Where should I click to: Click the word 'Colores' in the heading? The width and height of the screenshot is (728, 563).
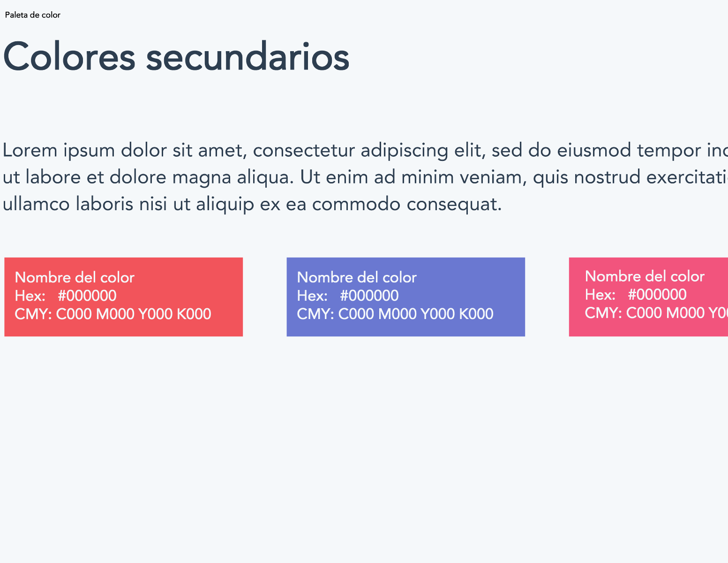tap(69, 57)
